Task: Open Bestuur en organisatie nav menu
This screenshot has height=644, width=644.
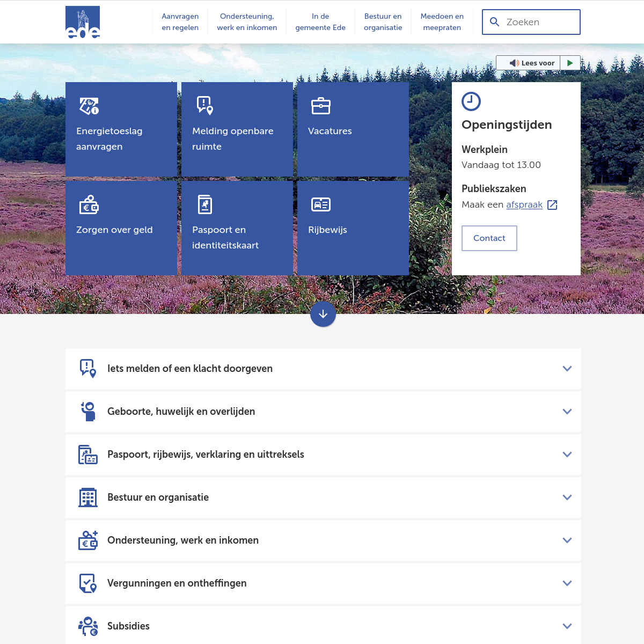Action: (x=383, y=22)
